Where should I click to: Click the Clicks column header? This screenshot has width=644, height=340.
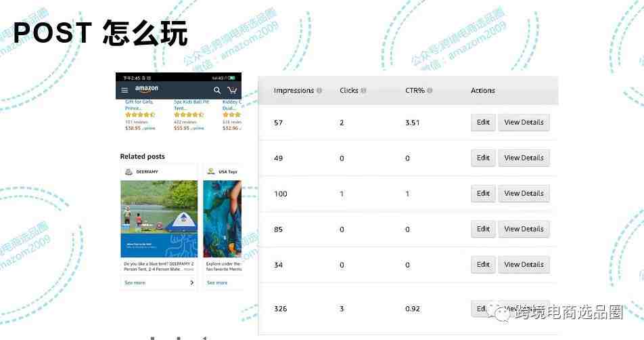[x=348, y=91]
